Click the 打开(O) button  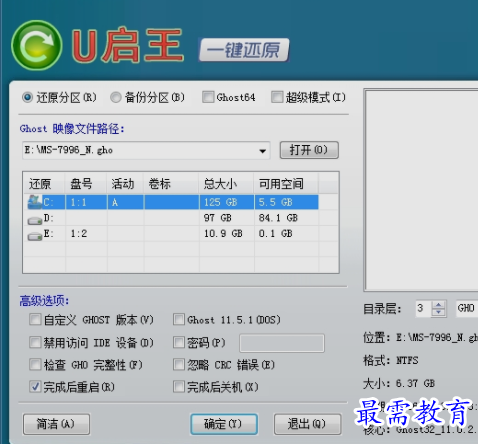click(309, 150)
